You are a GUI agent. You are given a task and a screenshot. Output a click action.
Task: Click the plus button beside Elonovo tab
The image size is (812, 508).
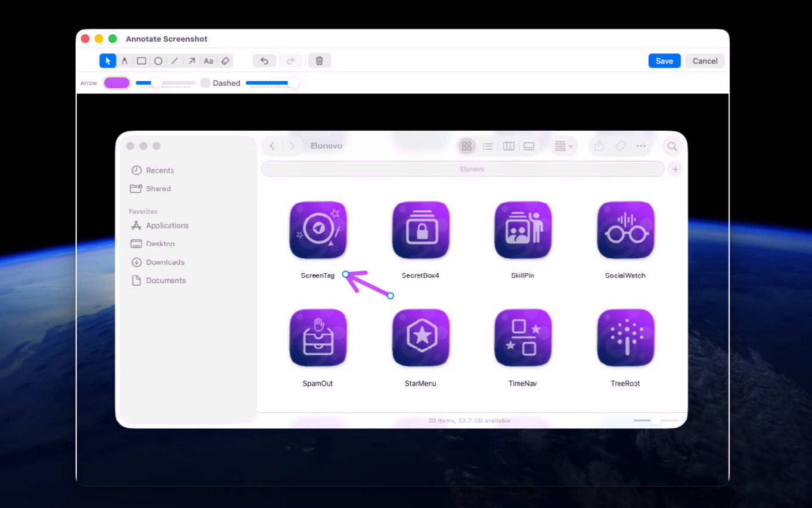point(675,169)
